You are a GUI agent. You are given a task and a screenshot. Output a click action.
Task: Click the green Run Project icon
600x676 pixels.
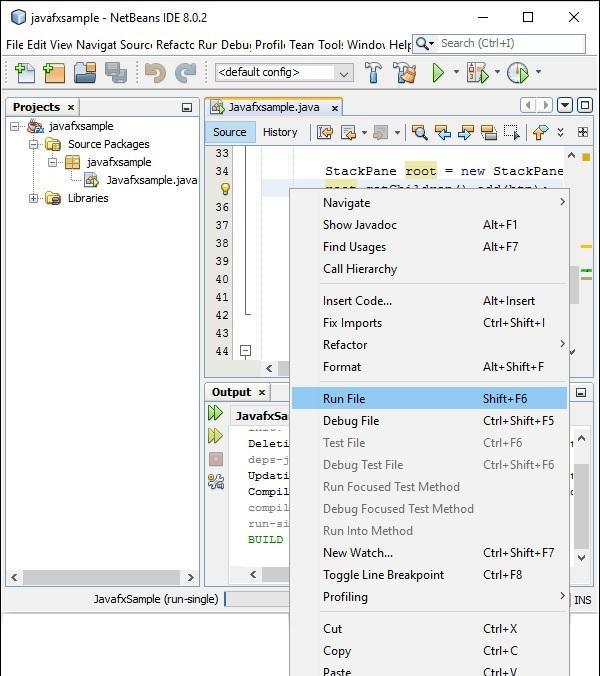click(438, 72)
